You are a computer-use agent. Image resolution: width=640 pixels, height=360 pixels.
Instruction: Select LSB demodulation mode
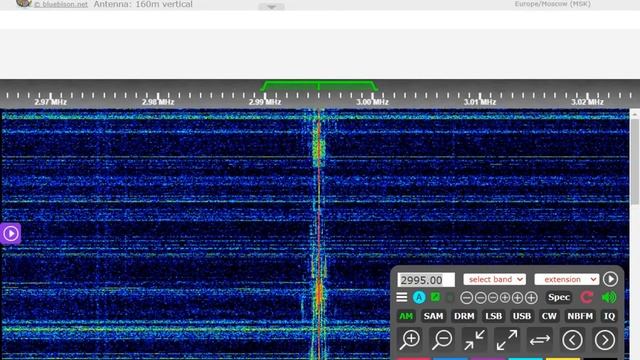493,316
